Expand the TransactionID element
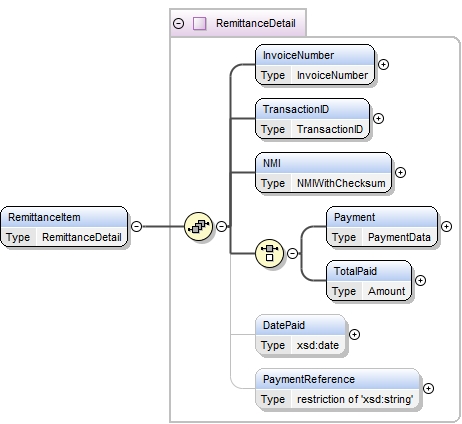 (378, 118)
